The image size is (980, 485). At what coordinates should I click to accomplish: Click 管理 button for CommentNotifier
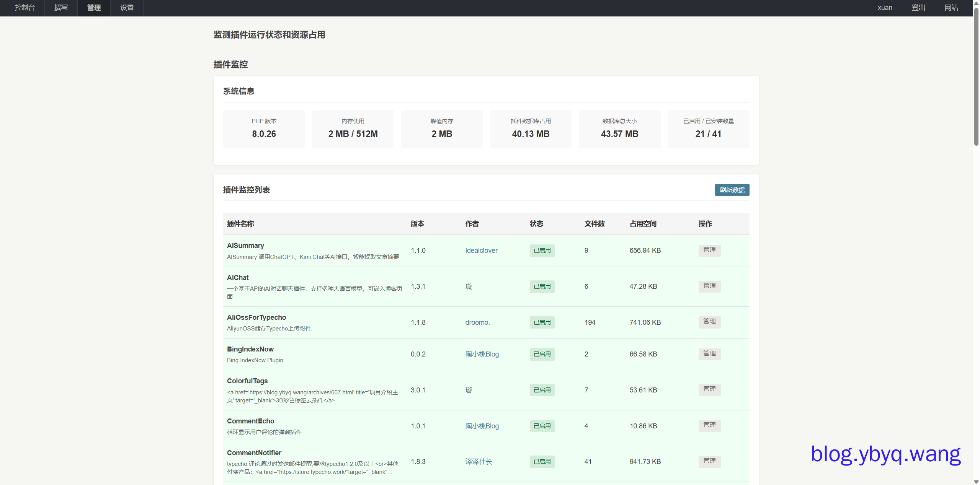pyautogui.click(x=709, y=461)
